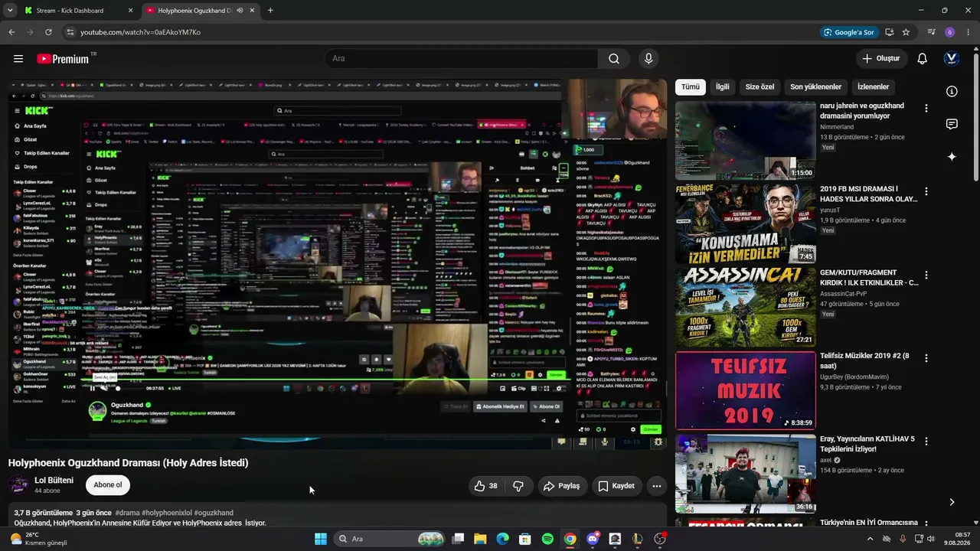Subscribe with the Abone ol button
The image size is (980, 551).
click(108, 485)
